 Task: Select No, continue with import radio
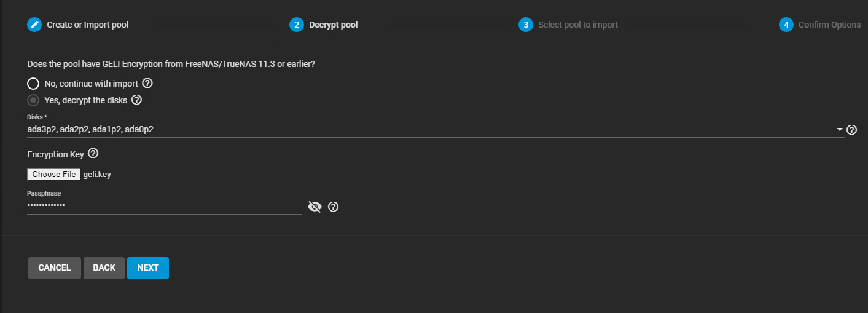[x=33, y=84]
